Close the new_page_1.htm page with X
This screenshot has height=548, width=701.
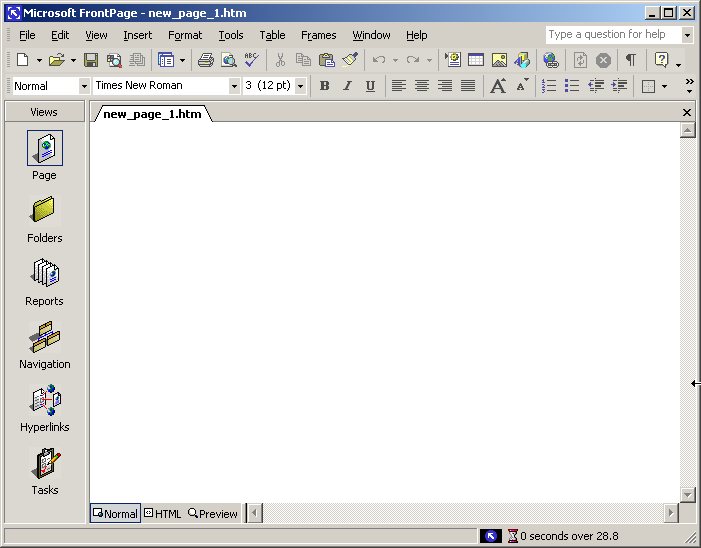[687, 113]
